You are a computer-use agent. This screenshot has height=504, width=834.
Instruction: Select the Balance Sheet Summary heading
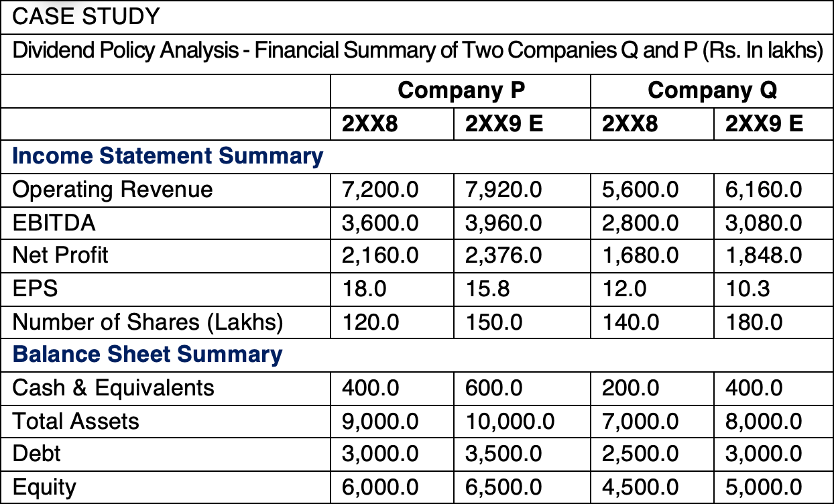[x=147, y=354]
